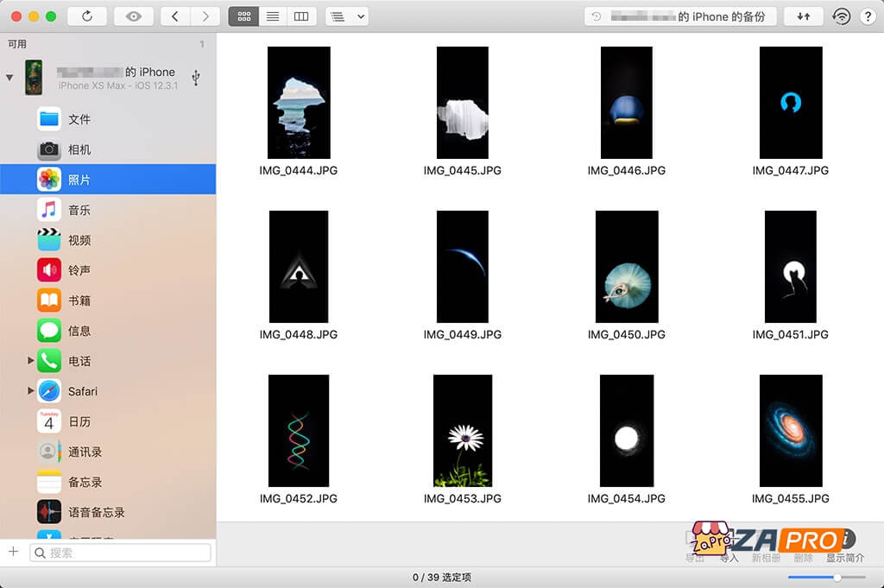
Task: Click the back navigation arrow
Action: click(x=177, y=16)
